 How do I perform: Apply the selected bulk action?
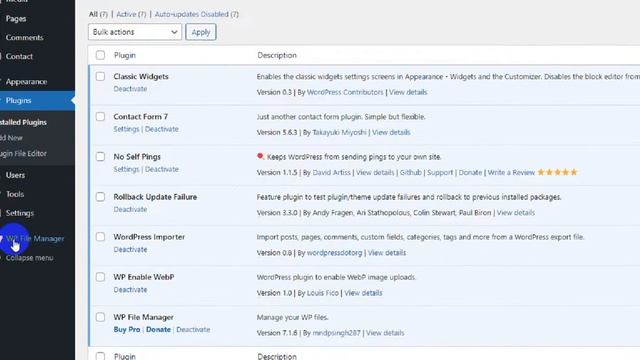tap(200, 32)
